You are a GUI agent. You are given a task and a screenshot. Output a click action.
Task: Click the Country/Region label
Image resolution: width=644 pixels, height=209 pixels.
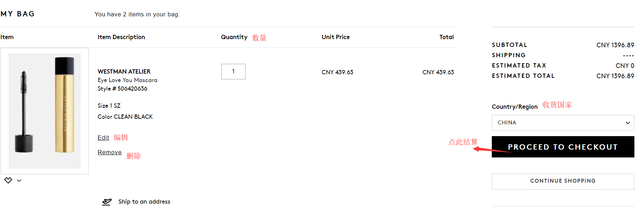tap(515, 107)
